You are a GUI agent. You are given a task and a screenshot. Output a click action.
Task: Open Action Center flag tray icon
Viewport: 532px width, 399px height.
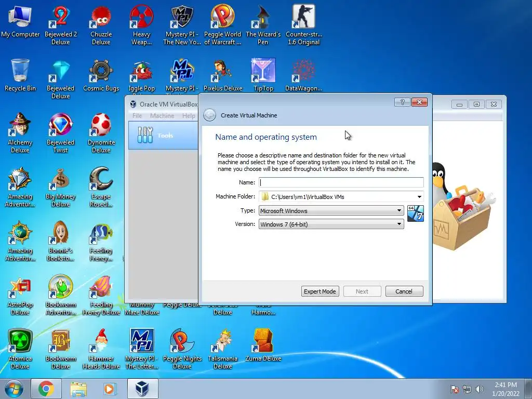[x=455, y=389]
